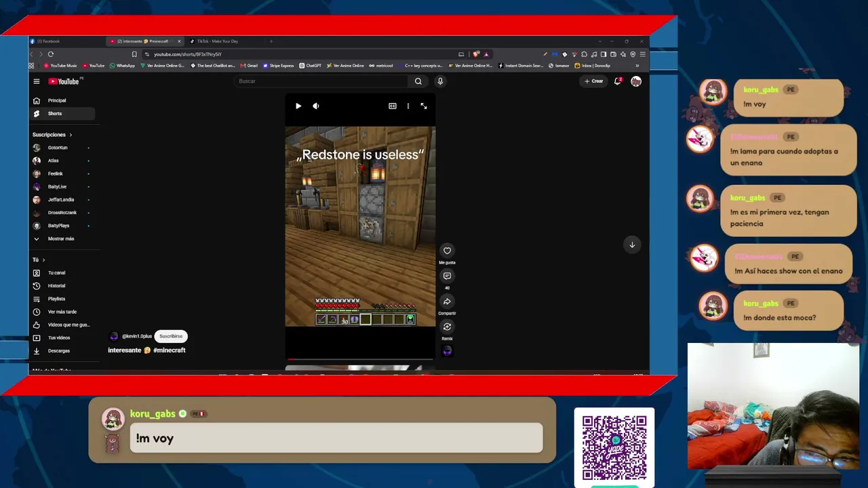Switch to the Facebook browser tab
Image resolution: width=868 pixels, height=488 pixels.
66,41
